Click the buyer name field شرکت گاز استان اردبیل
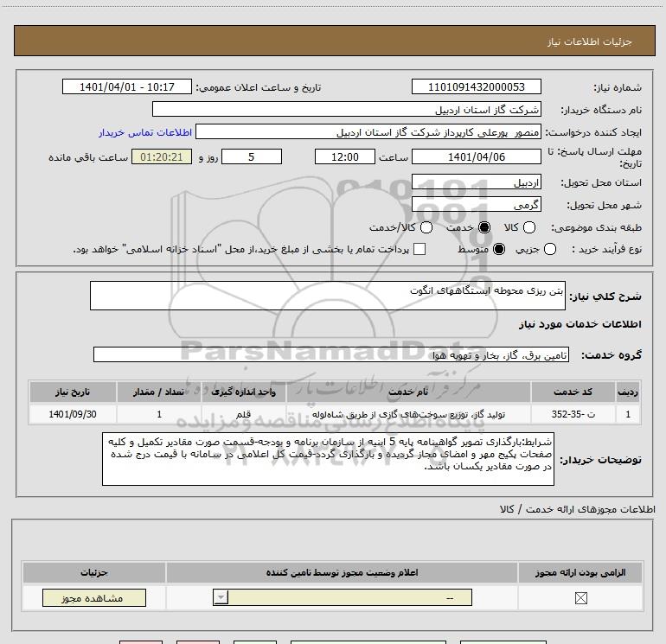Viewport: 666px width, 644px height. (x=347, y=110)
